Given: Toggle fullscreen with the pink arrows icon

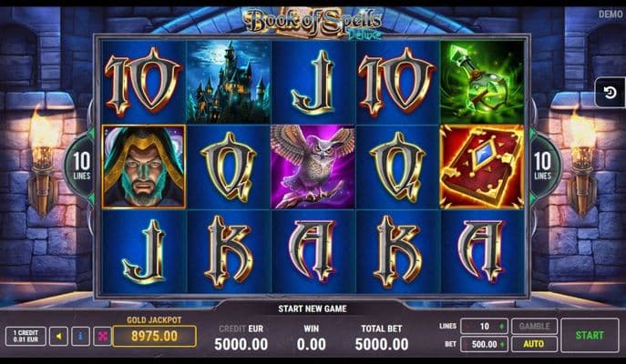Looking at the screenshot, I should 103,336.
